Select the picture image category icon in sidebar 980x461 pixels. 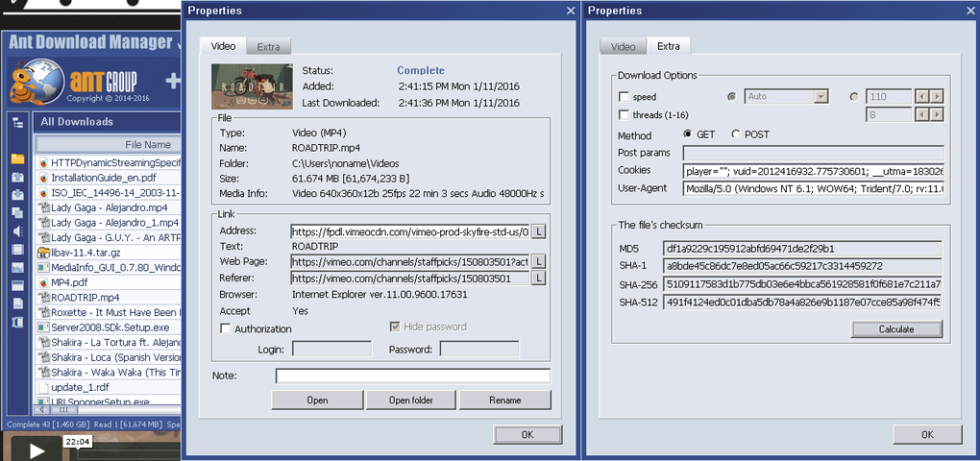click(x=17, y=267)
